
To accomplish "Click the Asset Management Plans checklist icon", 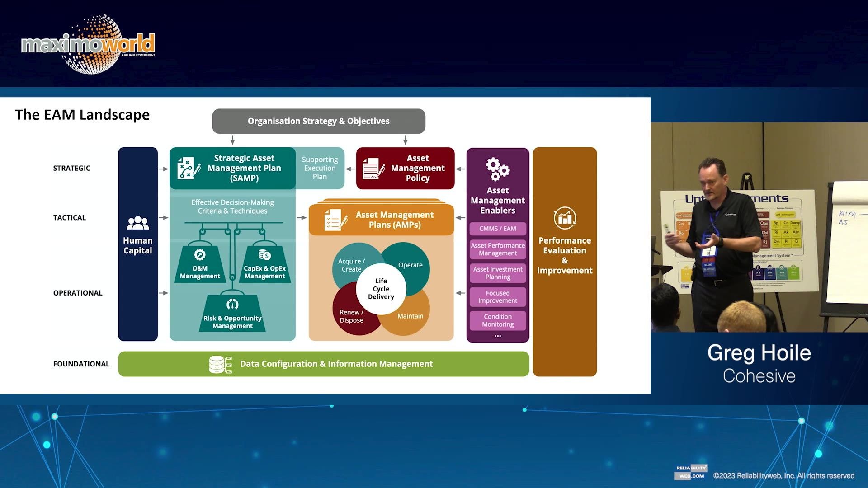I will (335, 220).
